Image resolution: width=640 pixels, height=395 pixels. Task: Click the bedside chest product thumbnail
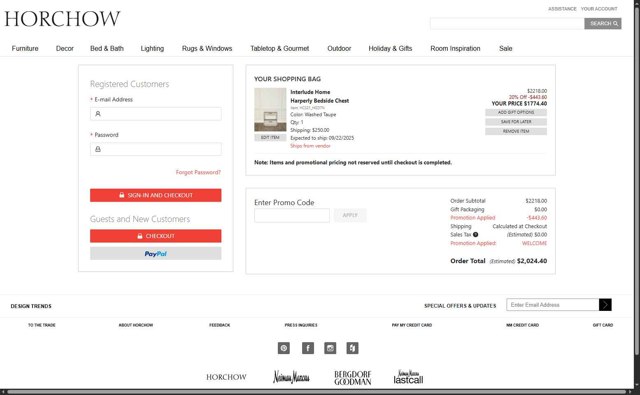[x=270, y=110]
